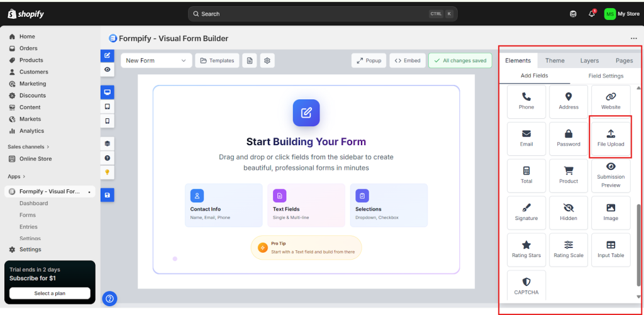The width and height of the screenshot is (644, 315).
Task: Switch to desktop view mode
Action: [107, 92]
